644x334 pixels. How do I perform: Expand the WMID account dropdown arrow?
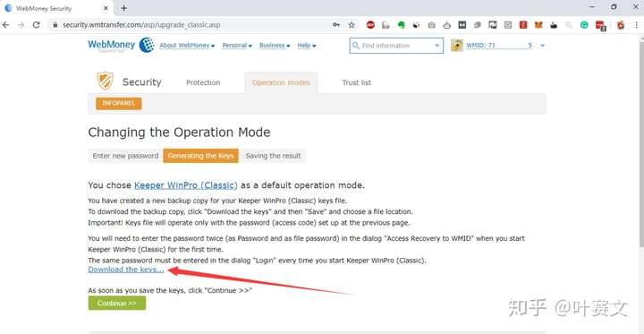pos(542,46)
